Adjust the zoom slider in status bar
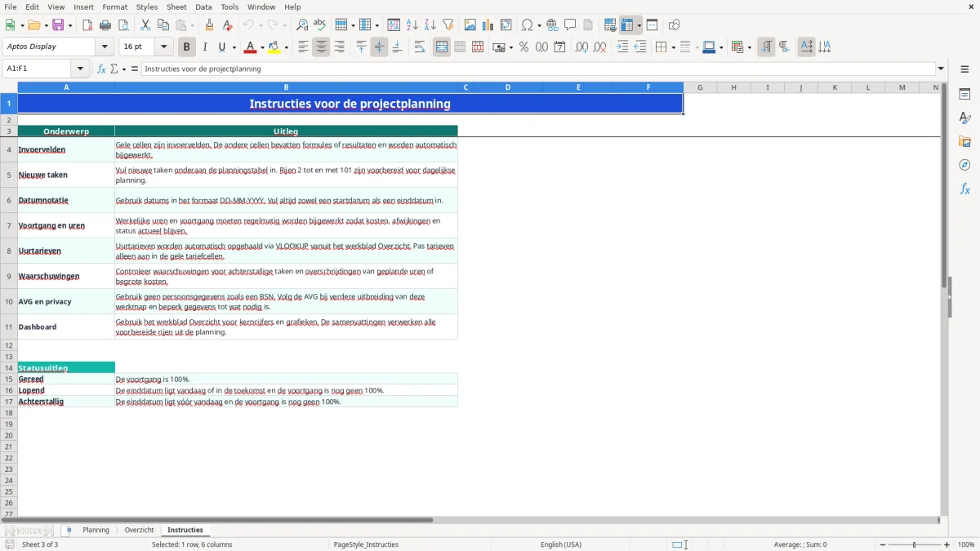The image size is (980, 551). click(x=914, y=544)
